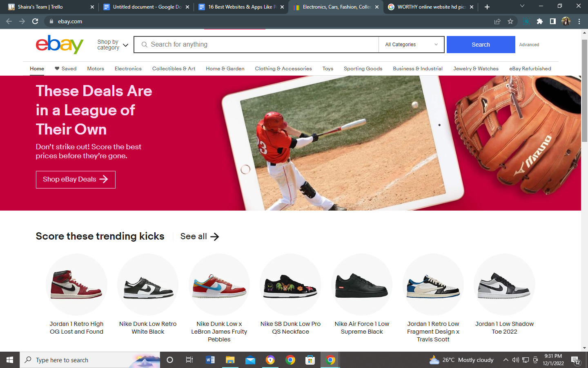Open Jordan 1 Retro High OG thumbnail
This screenshot has height=368, width=588.
coord(76,284)
